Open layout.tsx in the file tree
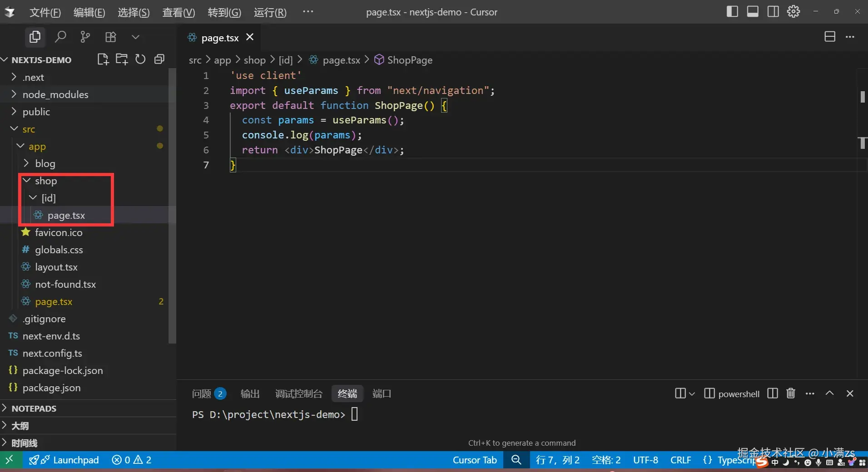The height and width of the screenshot is (472, 868). (56, 267)
